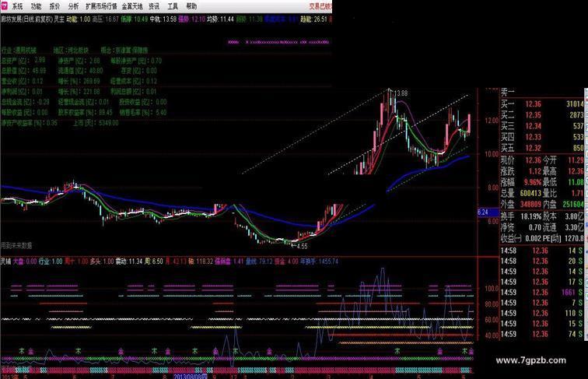Click the 净资 0.70 value
Image resolution: width=588 pixels, height=379 pixels.
(535, 227)
